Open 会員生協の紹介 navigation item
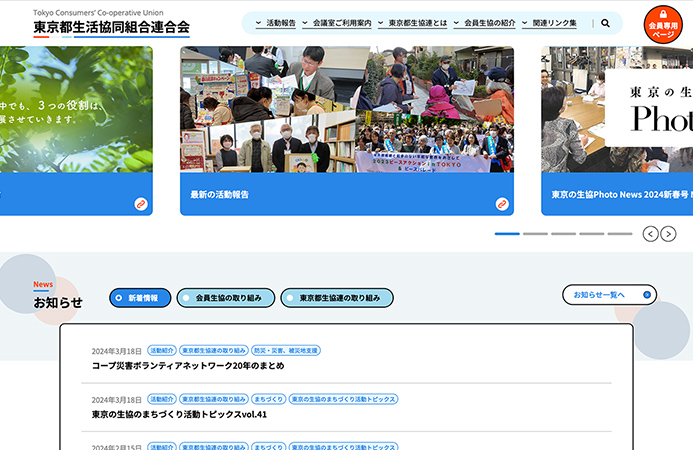 pyautogui.click(x=490, y=23)
